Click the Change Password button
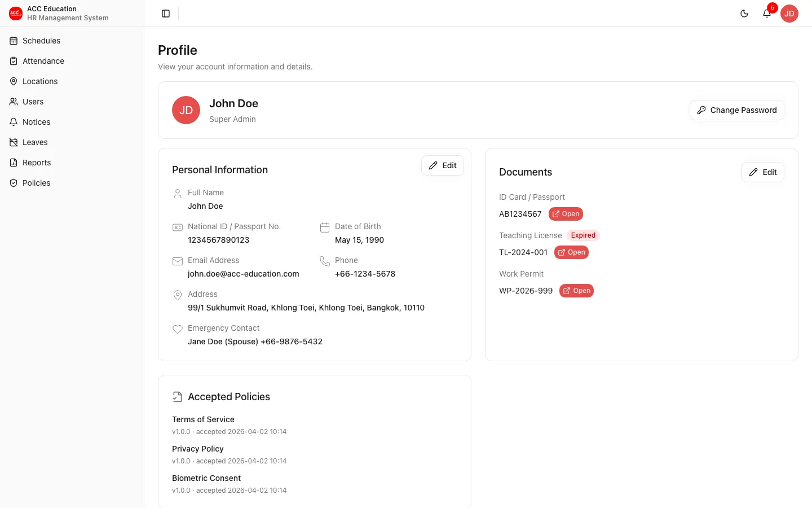 pos(736,110)
